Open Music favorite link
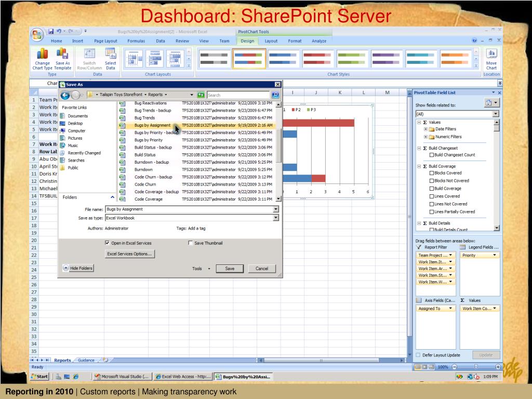 [x=73, y=145]
